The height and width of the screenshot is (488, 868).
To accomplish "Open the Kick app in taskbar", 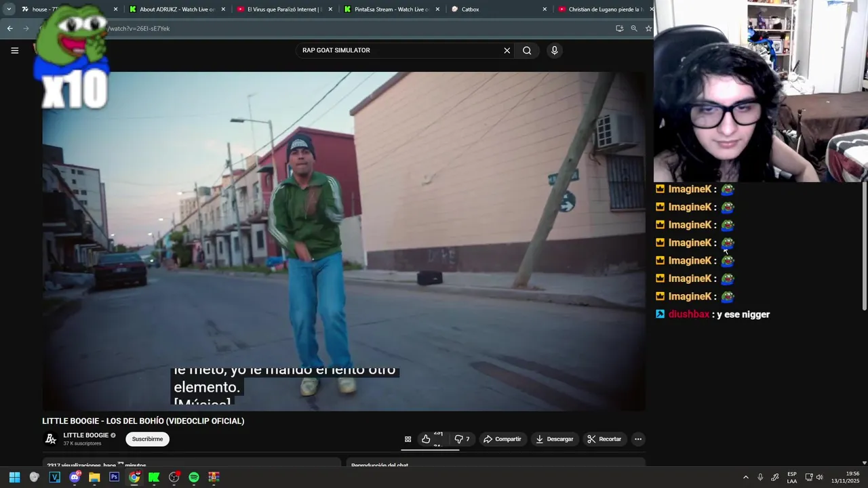I will (154, 477).
